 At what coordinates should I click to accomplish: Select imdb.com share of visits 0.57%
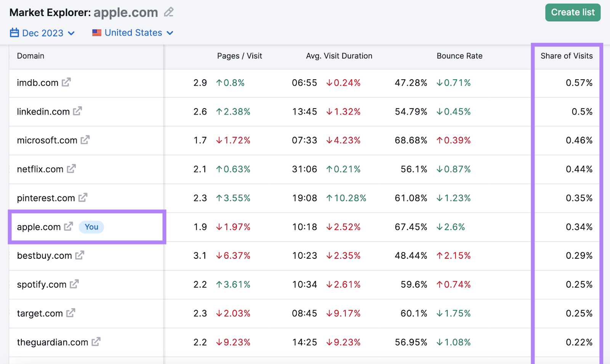(579, 83)
